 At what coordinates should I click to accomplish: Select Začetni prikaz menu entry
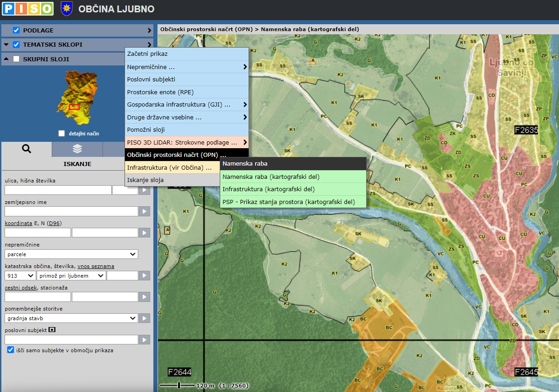[187, 54]
